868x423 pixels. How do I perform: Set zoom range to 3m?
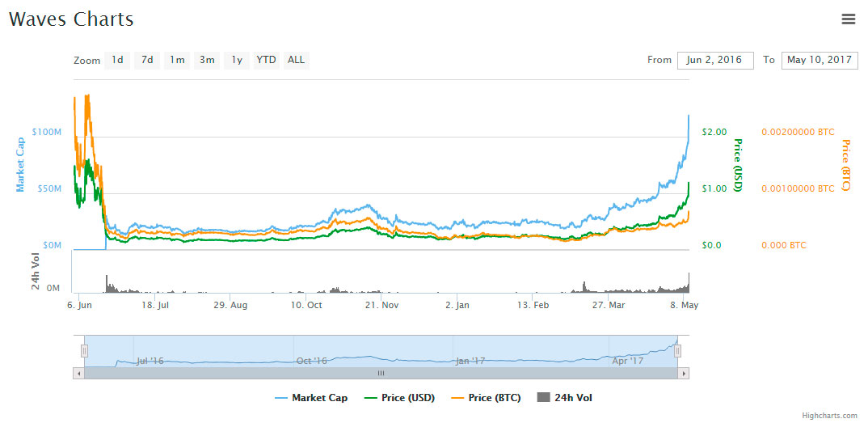coord(207,60)
